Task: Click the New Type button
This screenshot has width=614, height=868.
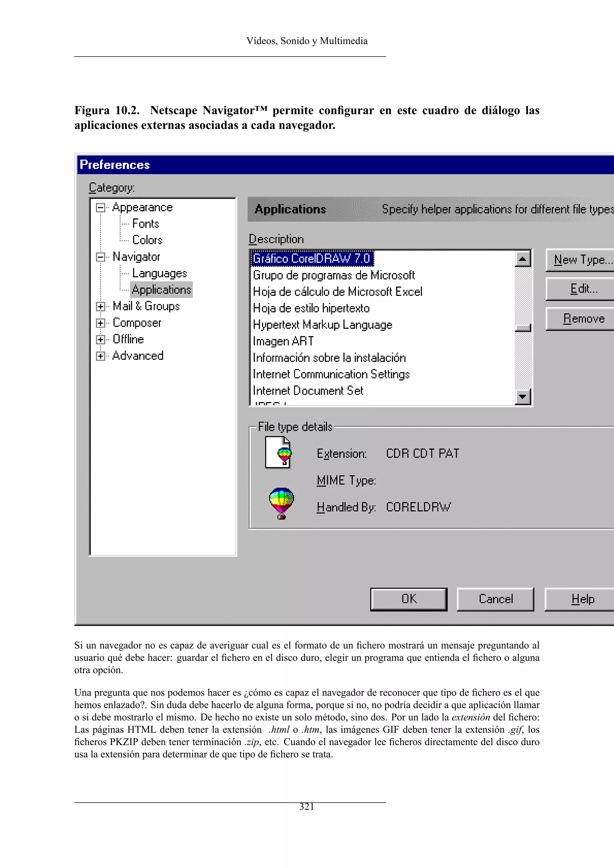Action: pyautogui.click(x=580, y=260)
